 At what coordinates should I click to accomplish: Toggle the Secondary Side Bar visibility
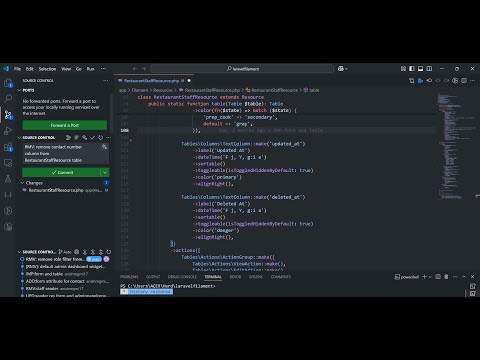point(429,69)
